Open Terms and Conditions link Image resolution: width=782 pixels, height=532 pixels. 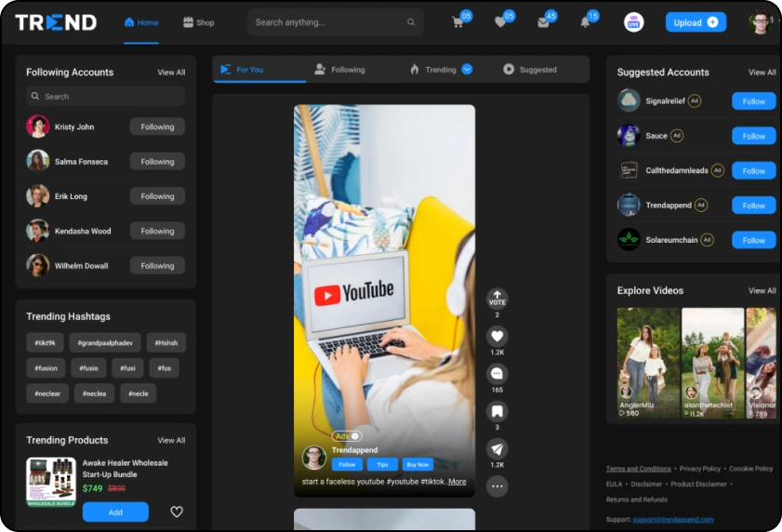coord(639,469)
